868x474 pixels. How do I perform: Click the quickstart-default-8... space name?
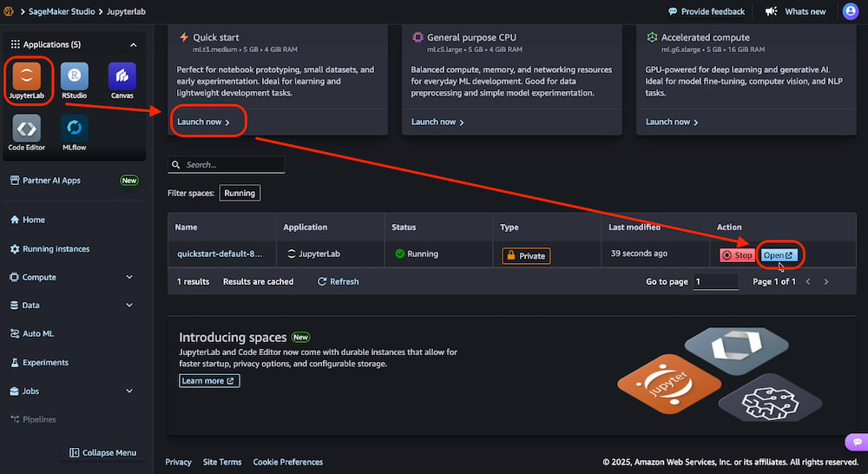coord(220,253)
